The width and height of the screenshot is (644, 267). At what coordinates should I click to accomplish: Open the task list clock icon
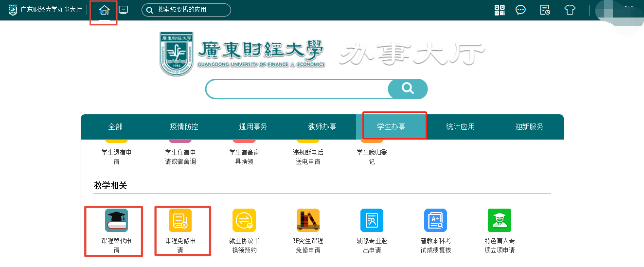[x=545, y=10]
